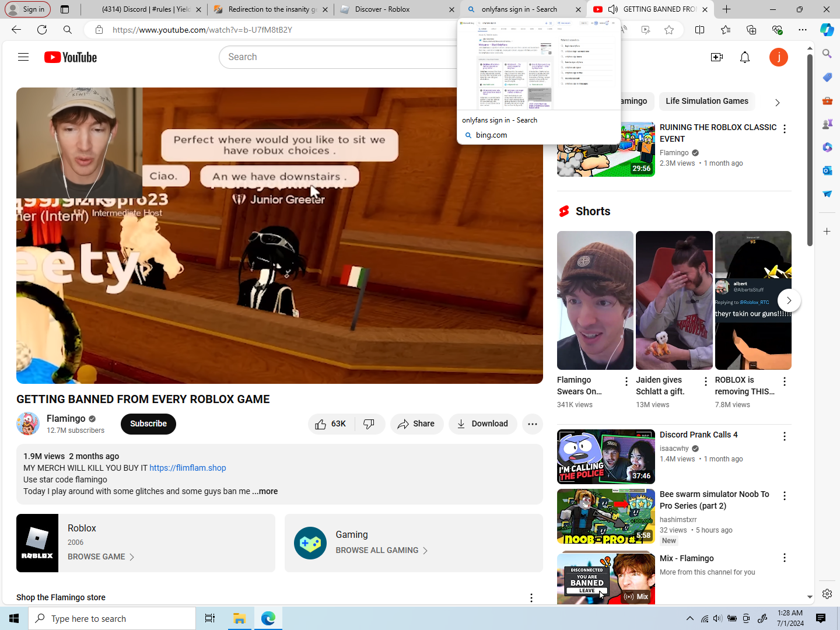Show hidden system tray icons
840x630 pixels.
click(x=689, y=618)
